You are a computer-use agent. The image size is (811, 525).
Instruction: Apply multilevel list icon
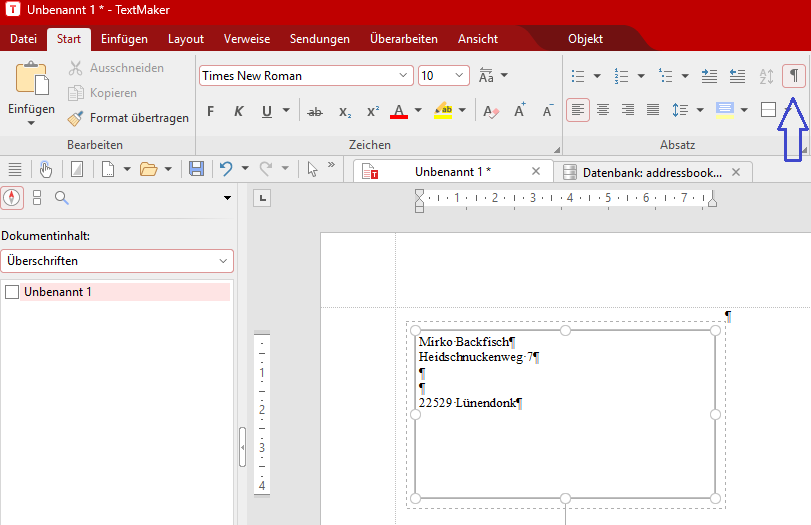tap(666, 76)
